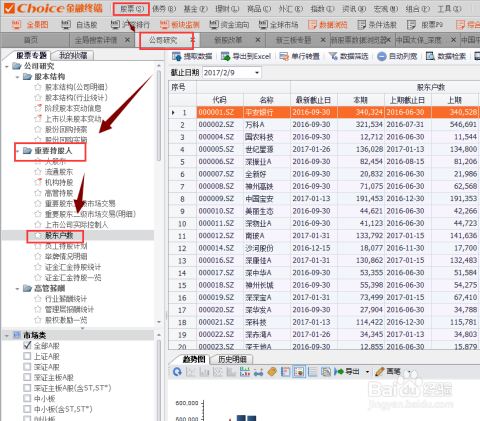The image size is (480, 421).
Task: Check the 中小板 checkbox
Action: [x=27, y=399]
